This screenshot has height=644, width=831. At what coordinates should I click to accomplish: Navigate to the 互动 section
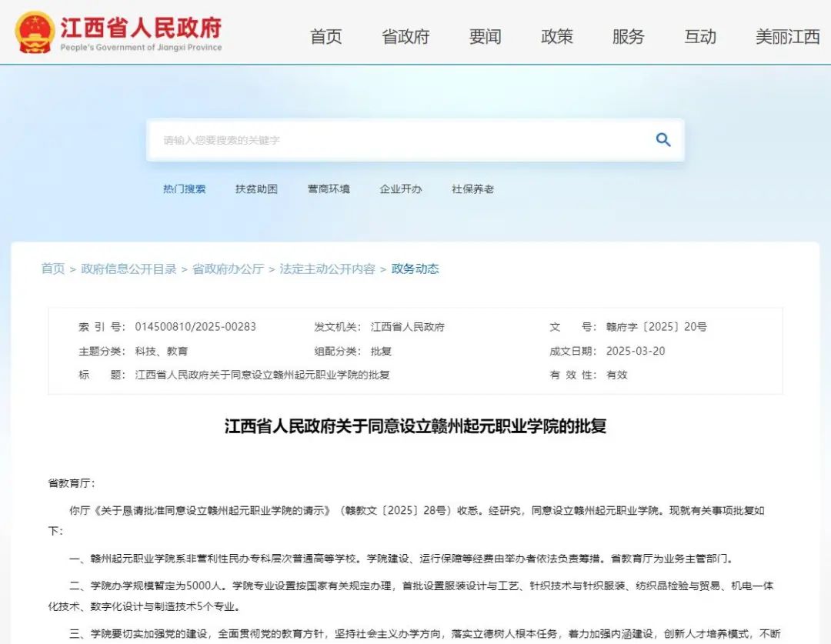click(x=700, y=37)
